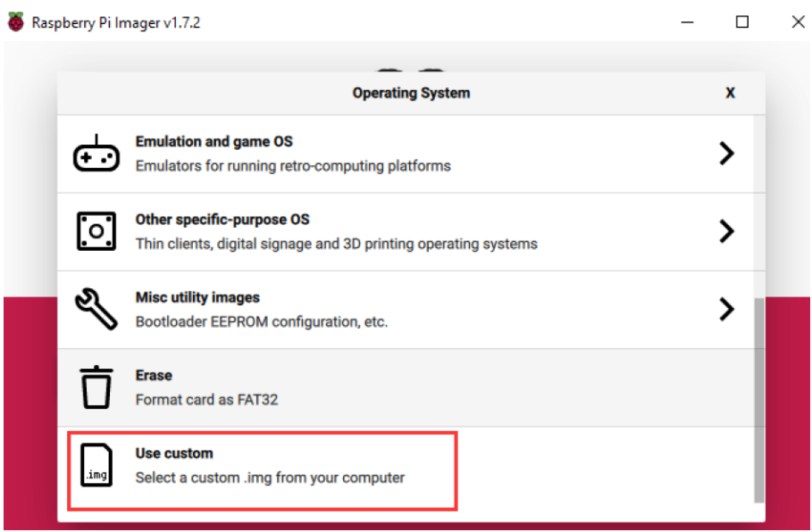Minimize the Raspberry Pi Imager window

point(687,22)
